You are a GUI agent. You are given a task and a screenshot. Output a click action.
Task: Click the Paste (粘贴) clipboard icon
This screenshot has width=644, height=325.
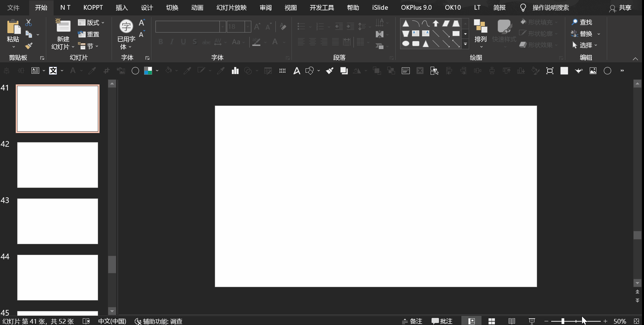[13, 27]
